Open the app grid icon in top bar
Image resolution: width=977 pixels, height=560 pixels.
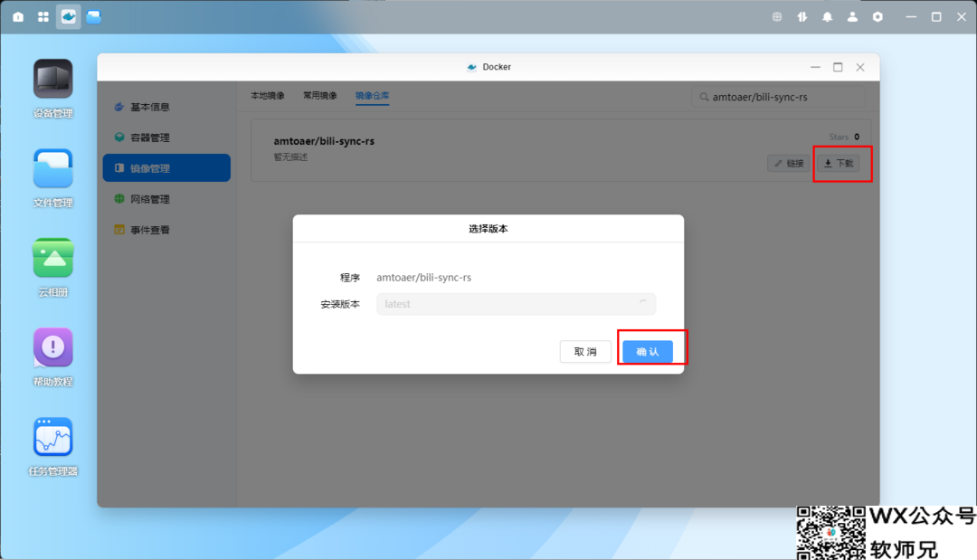pyautogui.click(x=43, y=16)
